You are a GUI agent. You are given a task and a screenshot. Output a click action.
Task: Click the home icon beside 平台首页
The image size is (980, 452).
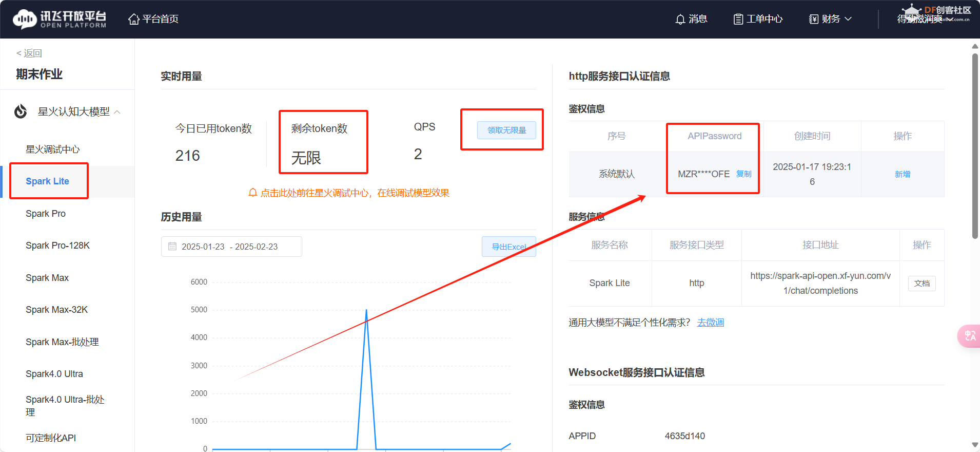(134, 19)
